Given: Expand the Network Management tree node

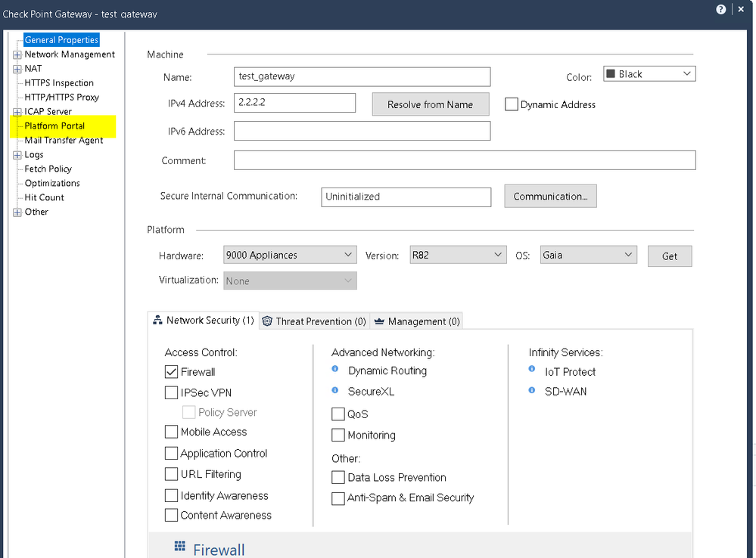Looking at the screenshot, I should 17,54.
